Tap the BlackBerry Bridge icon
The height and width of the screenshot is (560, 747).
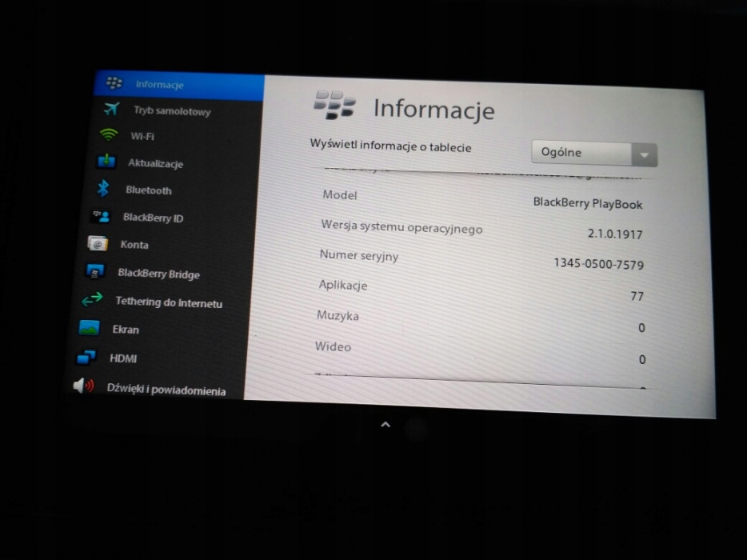tap(95, 271)
